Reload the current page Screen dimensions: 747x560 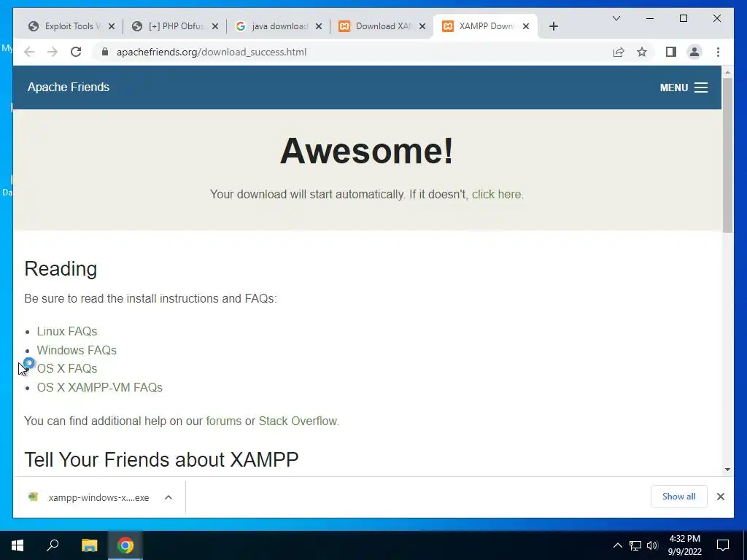[76, 52]
